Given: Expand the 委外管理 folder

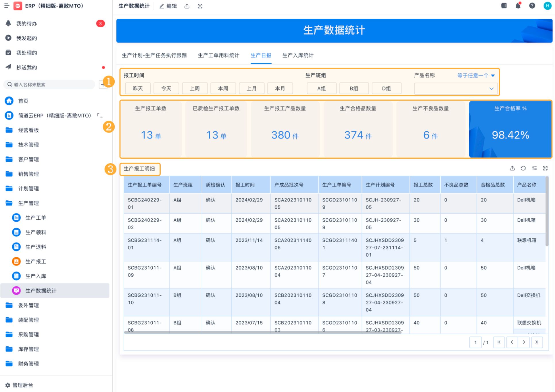Looking at the screenshot, I should coord(28,305).
